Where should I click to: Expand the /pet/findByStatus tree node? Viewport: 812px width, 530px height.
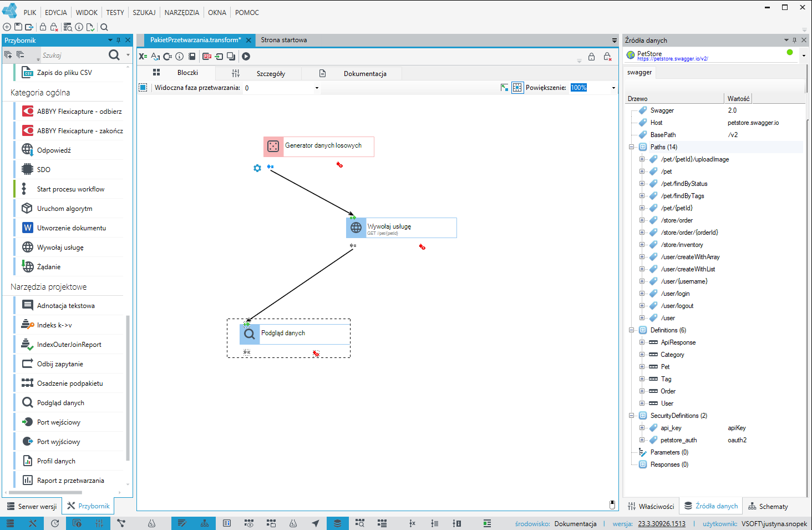click(x=642, y=184)
